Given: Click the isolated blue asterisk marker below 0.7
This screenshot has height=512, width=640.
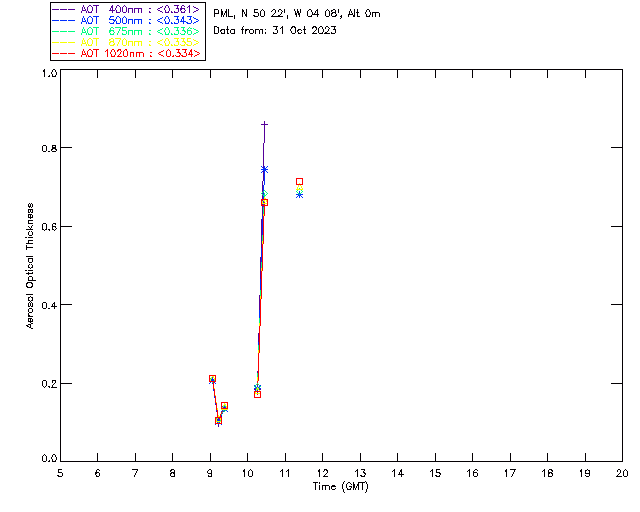Looking at the screenshot, I should (x=299, y=195).
